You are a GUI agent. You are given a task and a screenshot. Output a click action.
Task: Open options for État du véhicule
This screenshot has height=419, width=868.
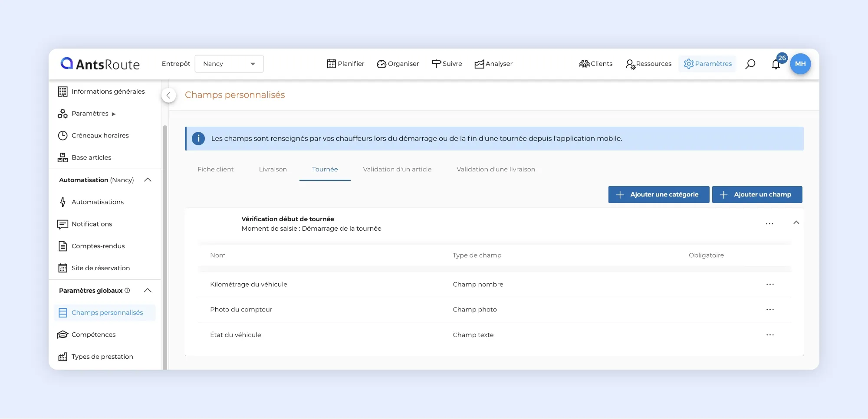pyautogui.click(x=770, y=335)
